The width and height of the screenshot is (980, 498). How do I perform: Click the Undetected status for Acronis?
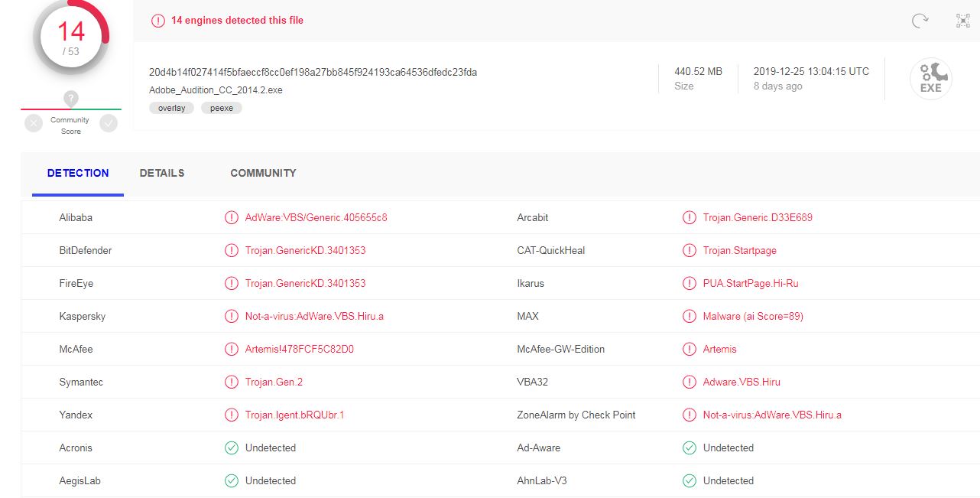pyautogui.click(x=271, y=448)
